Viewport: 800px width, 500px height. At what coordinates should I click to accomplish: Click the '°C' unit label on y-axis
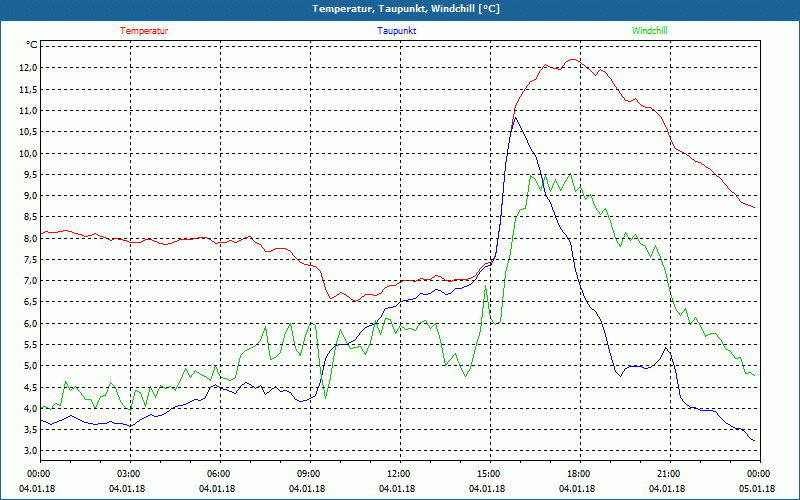pos(32,45)
